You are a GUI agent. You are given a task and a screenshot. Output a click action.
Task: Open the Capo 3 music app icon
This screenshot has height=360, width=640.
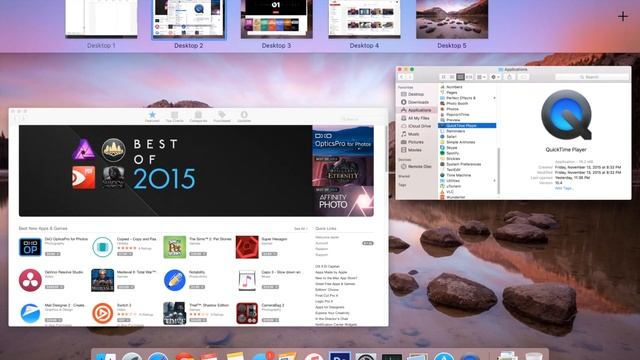click(x=247, y=280)
